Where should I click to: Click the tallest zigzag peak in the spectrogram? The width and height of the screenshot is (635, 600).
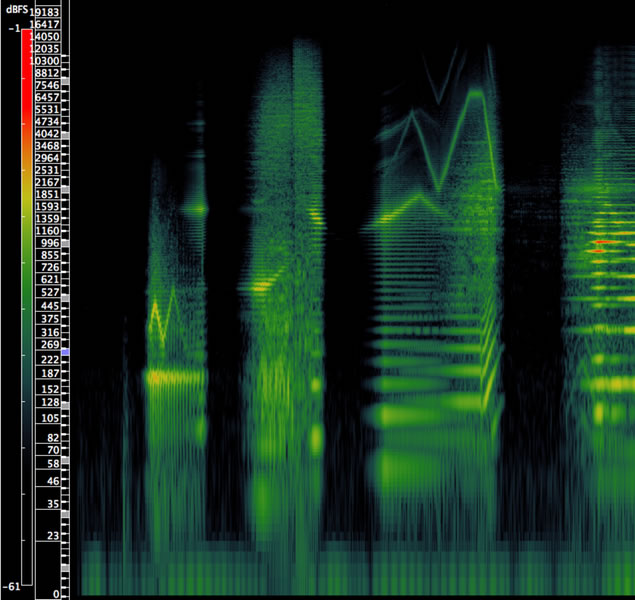(x=477, y=92)
